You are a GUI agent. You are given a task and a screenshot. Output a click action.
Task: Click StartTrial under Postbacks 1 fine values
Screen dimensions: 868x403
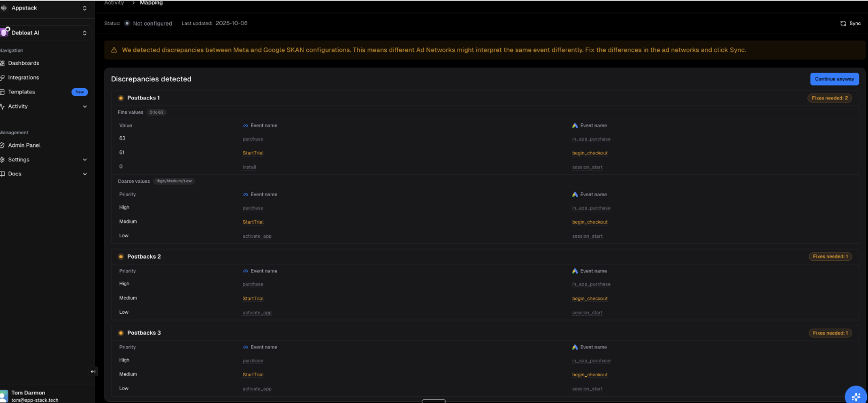point(253,153)
